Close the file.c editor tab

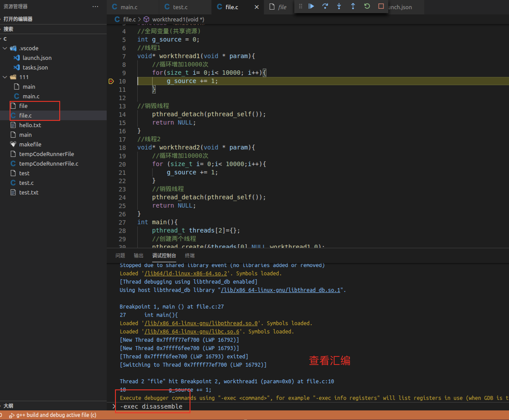pos(256,7)
